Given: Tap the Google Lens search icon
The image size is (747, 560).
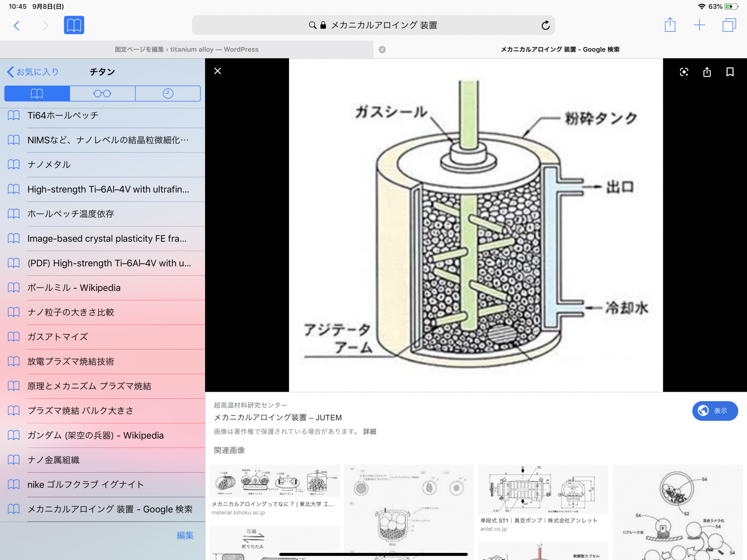Looking at the screenshot, I should [x=684, y=72].
